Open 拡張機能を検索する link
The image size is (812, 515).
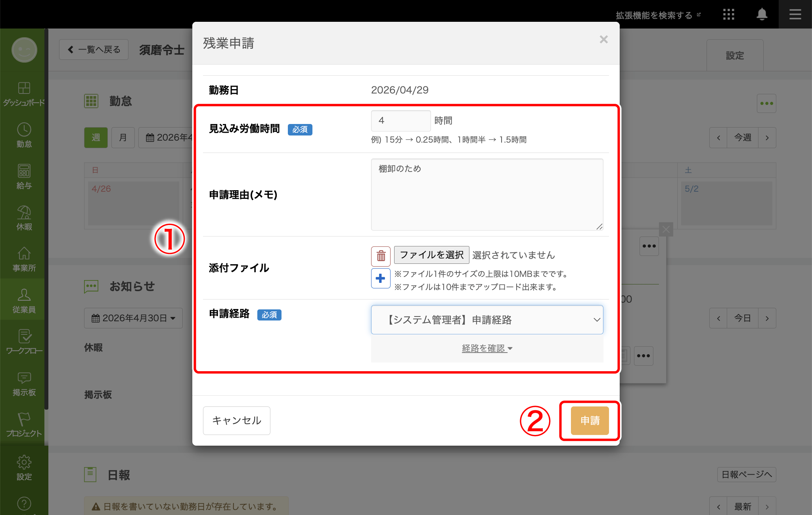[658, 15]
